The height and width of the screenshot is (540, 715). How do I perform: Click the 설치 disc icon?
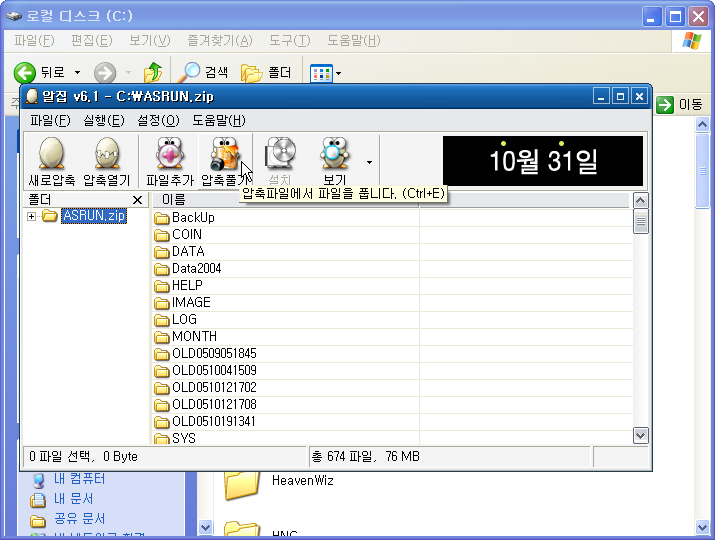tap(280, 161)
